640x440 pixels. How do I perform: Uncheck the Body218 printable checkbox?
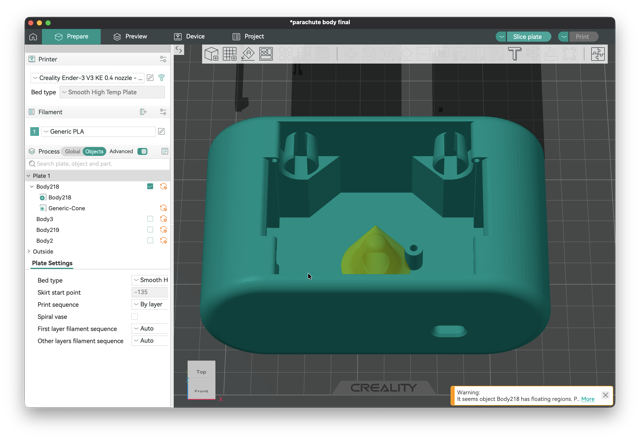(x=150, y=187)
